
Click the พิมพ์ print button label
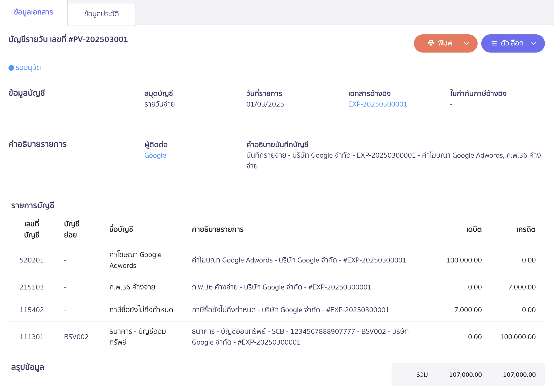click(x=445, y=43)
